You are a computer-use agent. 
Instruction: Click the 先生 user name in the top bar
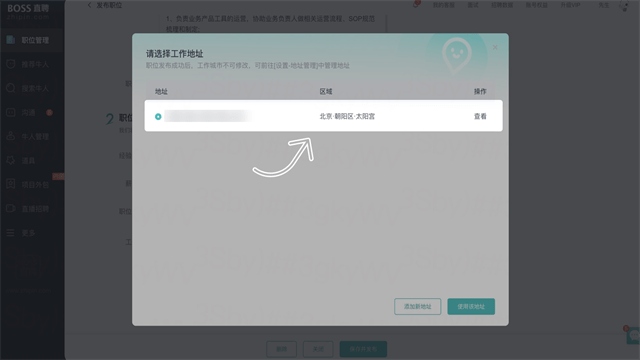(x=604, y=5)
